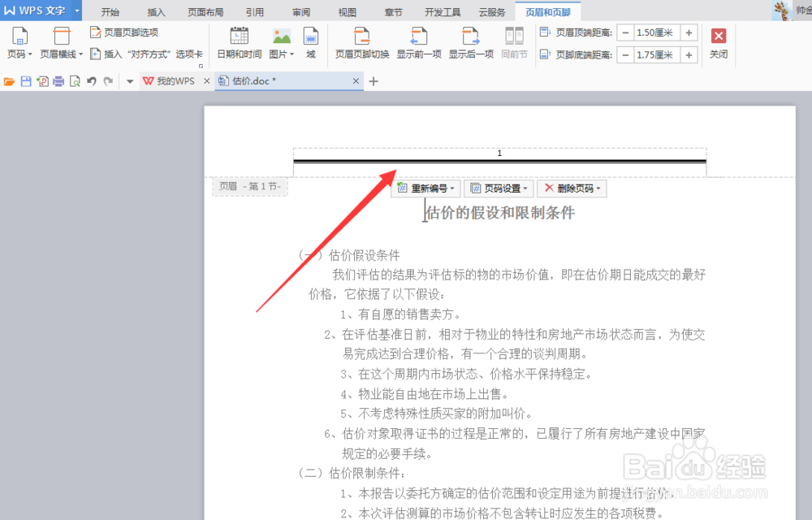The image size is (812, 520).
Task: Switch to the 页面布局 tab
Action: click(x=205, y=12)
